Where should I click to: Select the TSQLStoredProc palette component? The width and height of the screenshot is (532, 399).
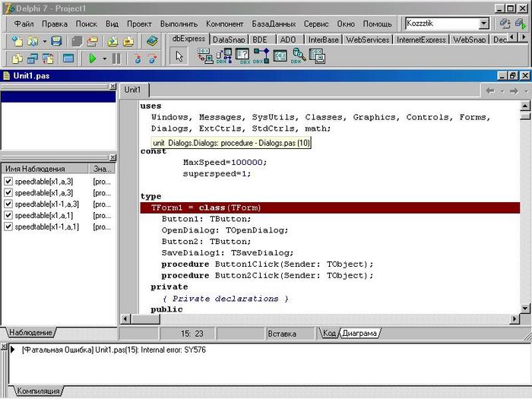click(x=261, y=56)
